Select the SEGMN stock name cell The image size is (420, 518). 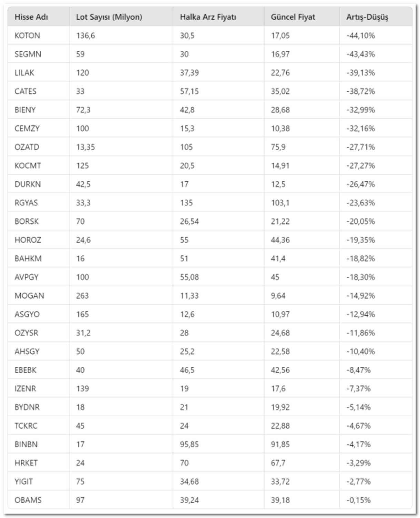coord(28,54)
